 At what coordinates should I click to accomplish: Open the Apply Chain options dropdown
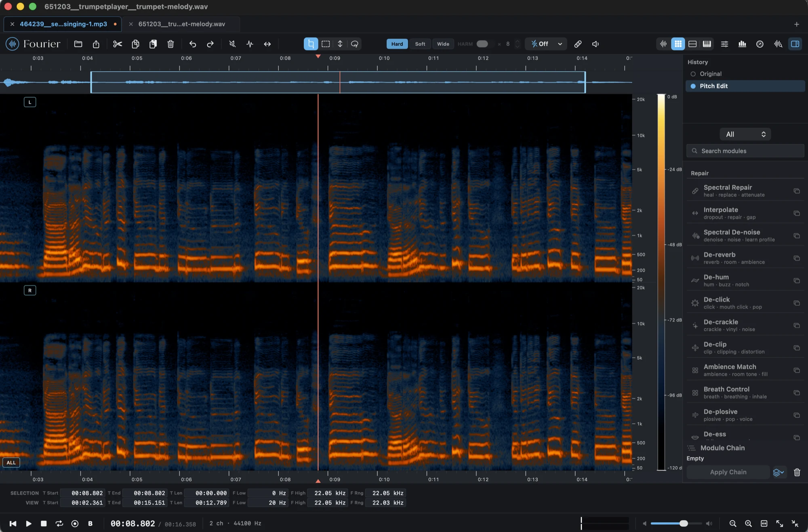tap(779, 472)
